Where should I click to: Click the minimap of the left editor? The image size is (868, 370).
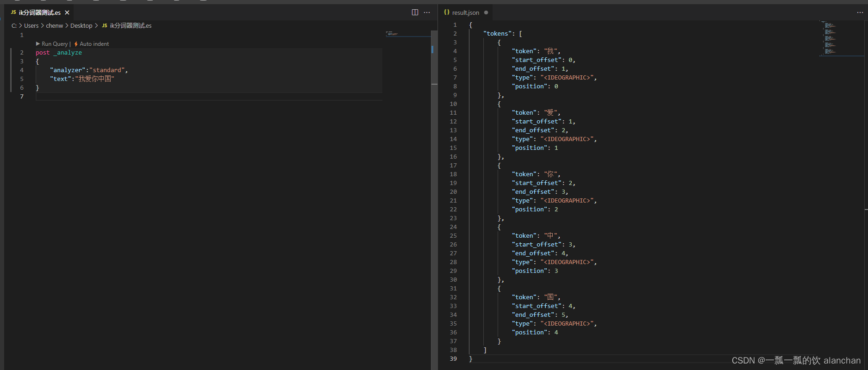[408, 34]
